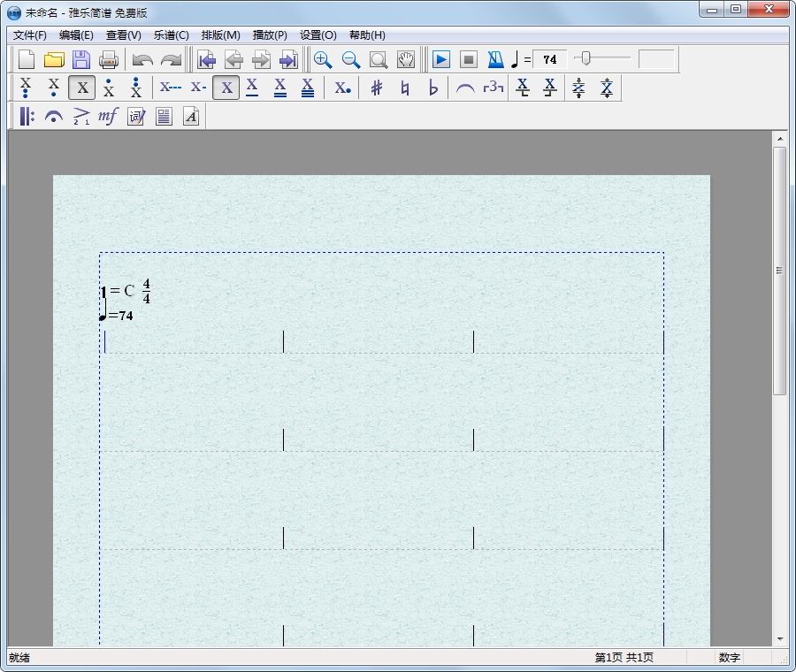The width and height of the screenshot is (796, 672).
Task: Click the tempo slider handle
Action: 585,58
